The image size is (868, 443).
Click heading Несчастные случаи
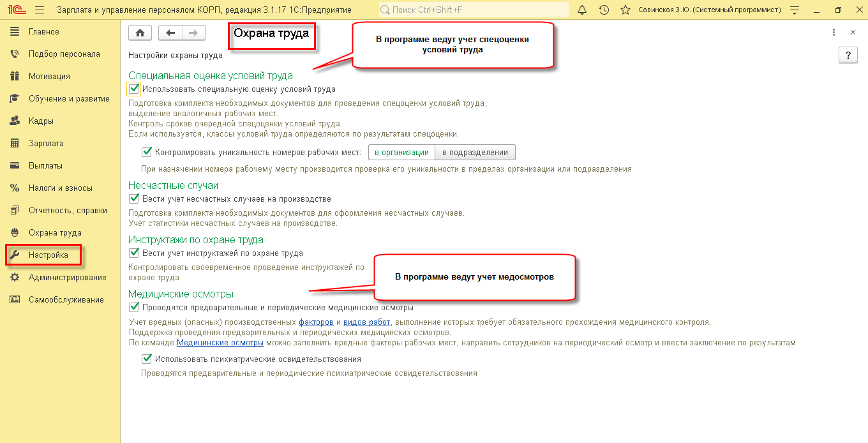[173, 185]
